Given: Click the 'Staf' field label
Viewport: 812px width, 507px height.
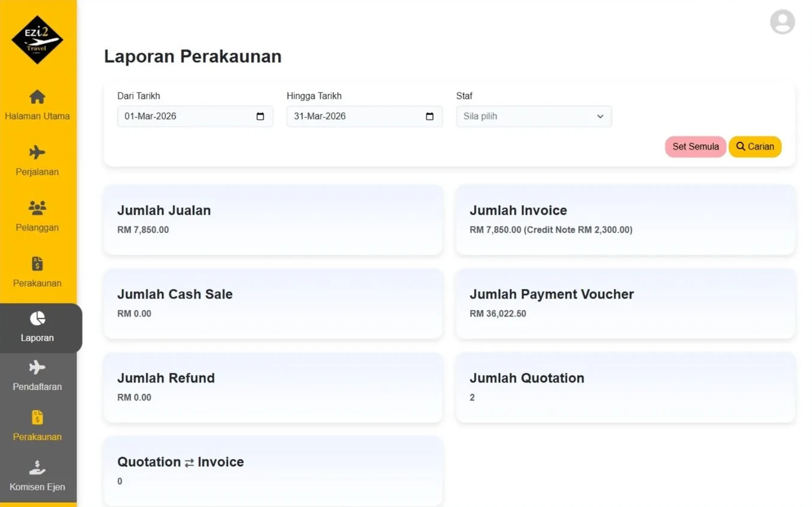Looking at the screenshot, I should pos(464,96).
